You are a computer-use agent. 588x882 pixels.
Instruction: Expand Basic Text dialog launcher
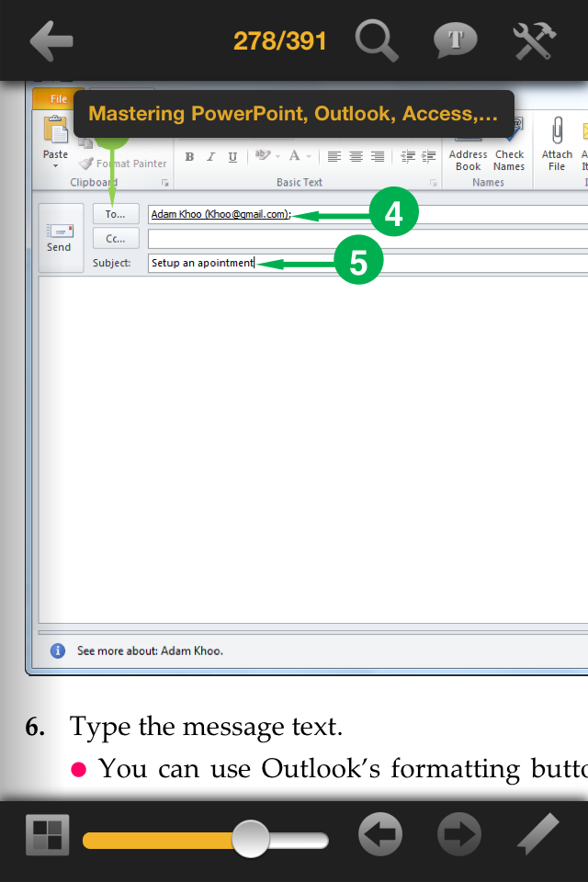click(x=434, y=183)
